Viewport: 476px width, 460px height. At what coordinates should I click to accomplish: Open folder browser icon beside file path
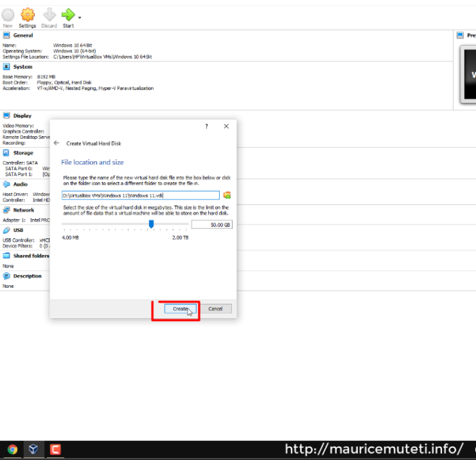[227, 195]
